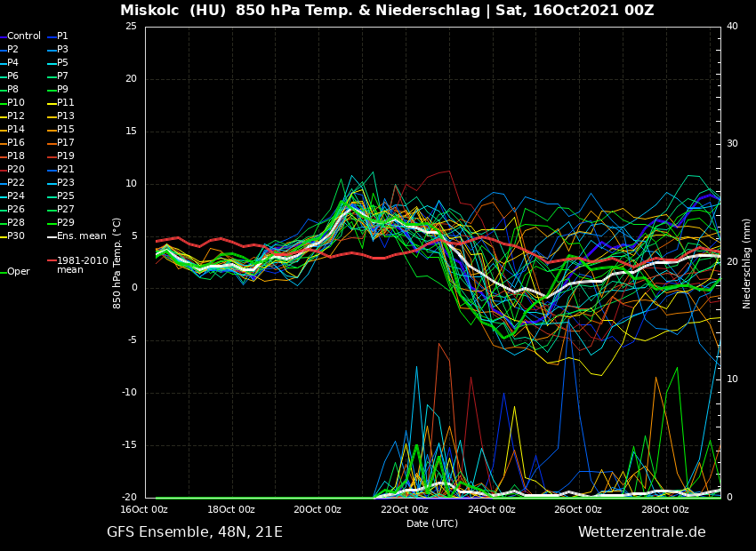This screenshot has height=551, width=756.
Task: Click the 28Oct 00z axis label
Action: (x=664, y=510)
